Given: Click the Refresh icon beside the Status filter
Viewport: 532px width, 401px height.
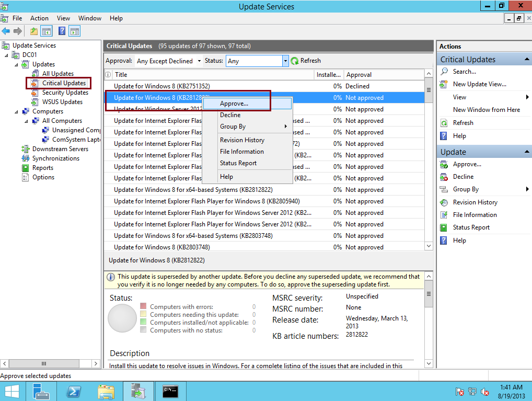Looking at the screenshot, I should [295, 61].
